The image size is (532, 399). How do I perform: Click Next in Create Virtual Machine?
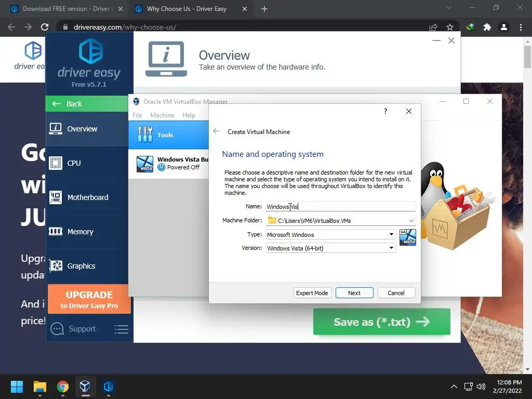pos(354,293)
